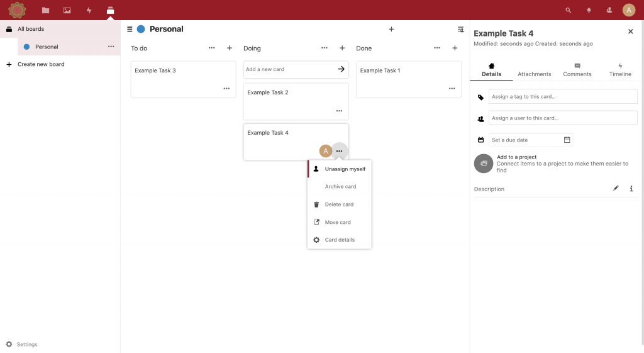
Task: Click the Example Task 4 card title
Action: coord(268,133)
